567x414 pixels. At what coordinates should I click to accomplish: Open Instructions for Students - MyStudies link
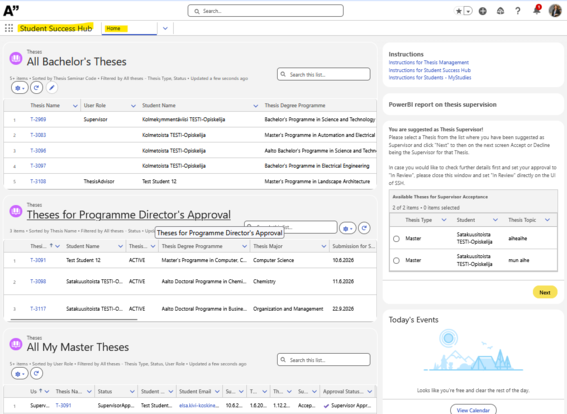430,78
